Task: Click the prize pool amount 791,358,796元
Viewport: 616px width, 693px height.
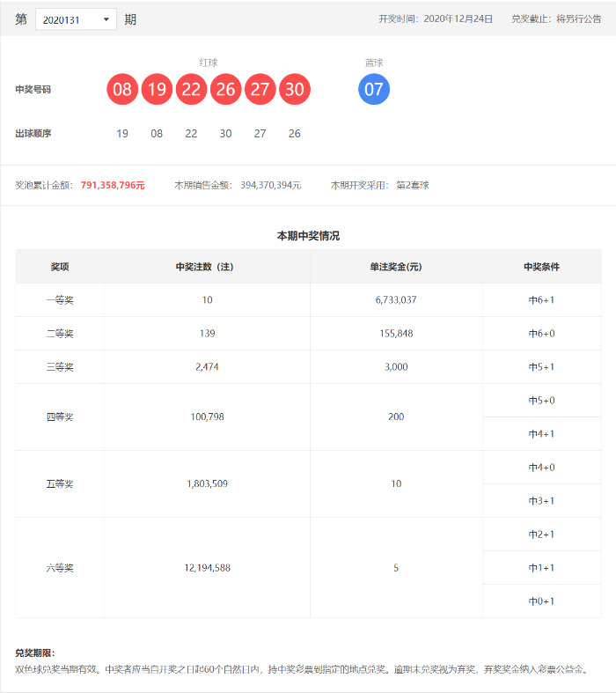Action: click(112, 186)
